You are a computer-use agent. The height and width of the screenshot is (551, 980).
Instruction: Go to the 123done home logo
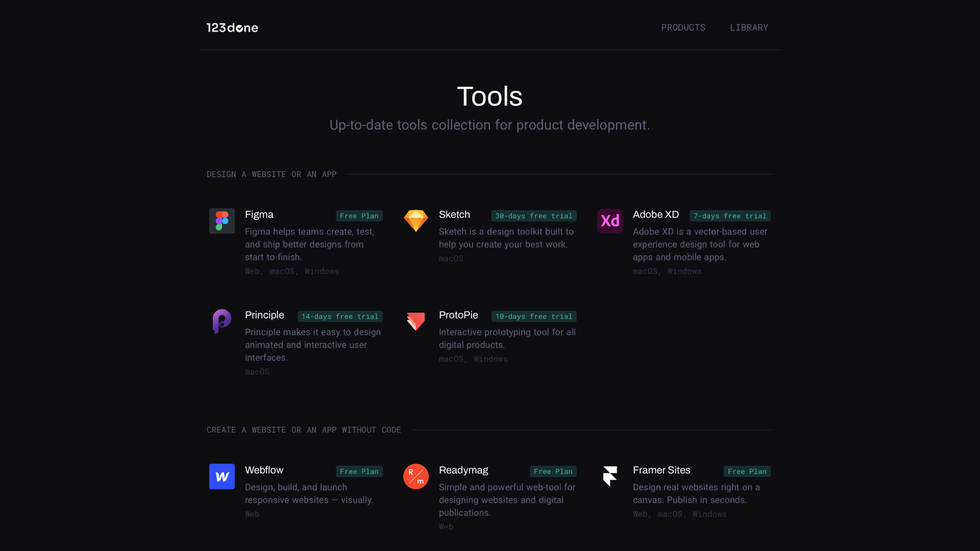click(x=232, y=28)
